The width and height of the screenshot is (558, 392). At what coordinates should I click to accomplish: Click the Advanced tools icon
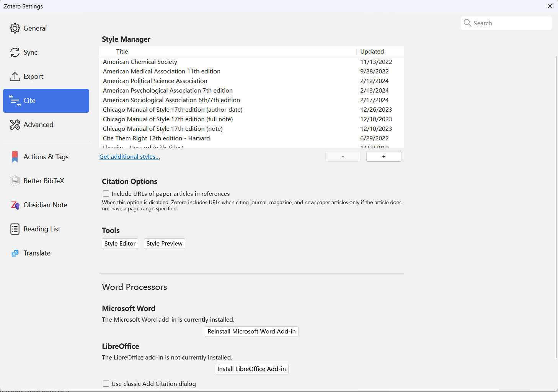tap(15, 125)
